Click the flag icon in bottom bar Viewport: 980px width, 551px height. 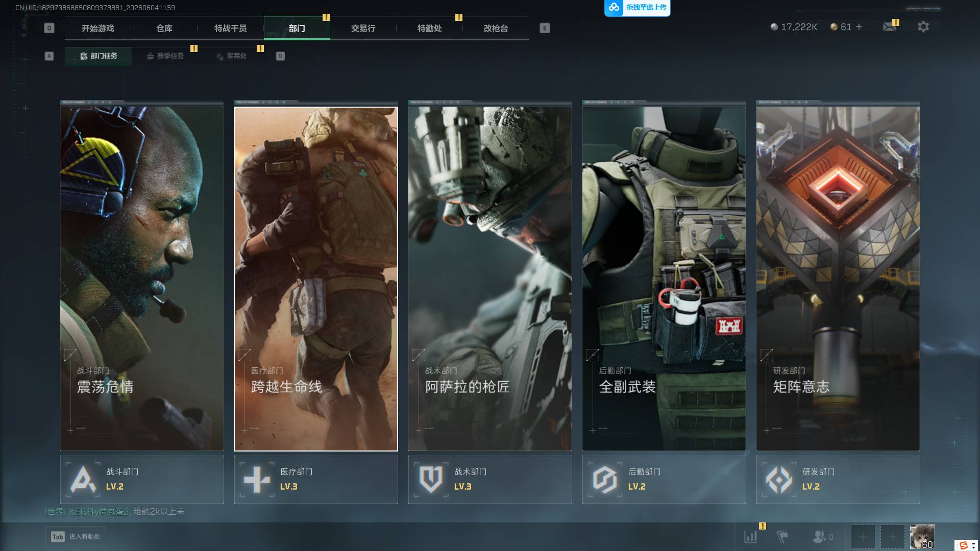[782, 536]
